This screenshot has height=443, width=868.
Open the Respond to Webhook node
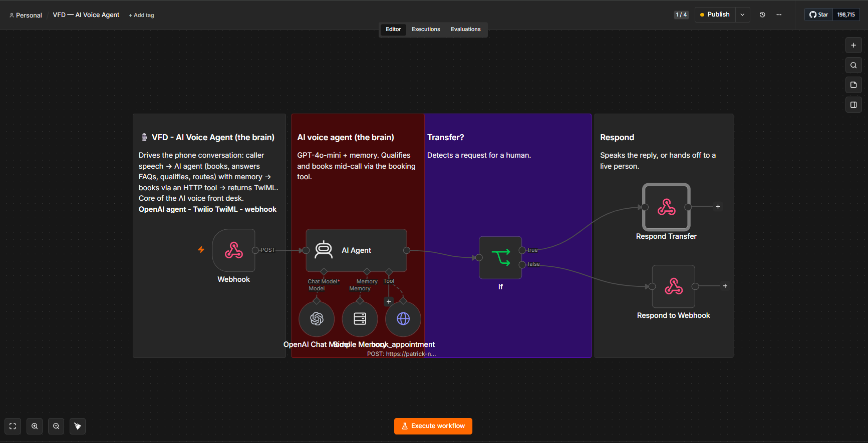(x=673, y=286)
